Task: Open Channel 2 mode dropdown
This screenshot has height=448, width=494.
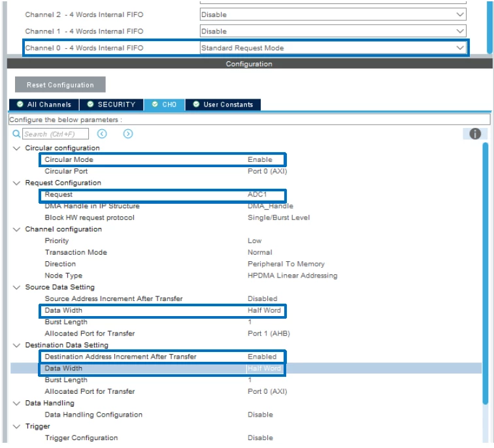Action: pyautogui.click(x=333, y=14)
